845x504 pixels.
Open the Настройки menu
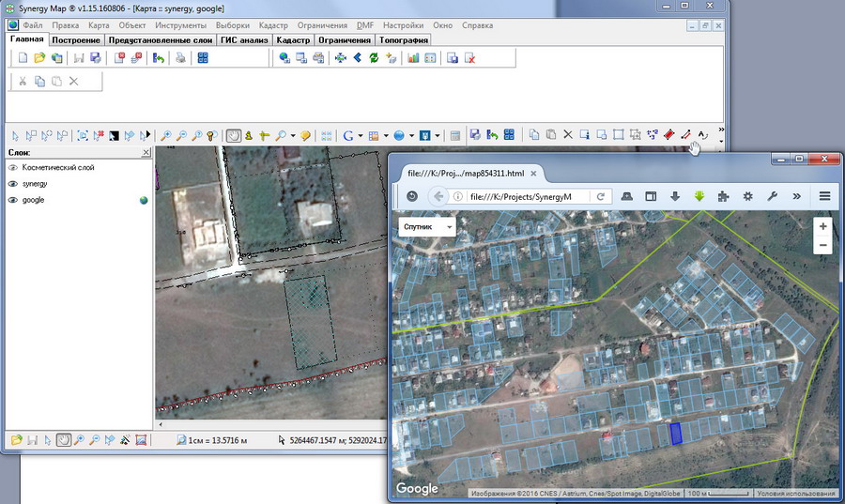click(403, 25)
